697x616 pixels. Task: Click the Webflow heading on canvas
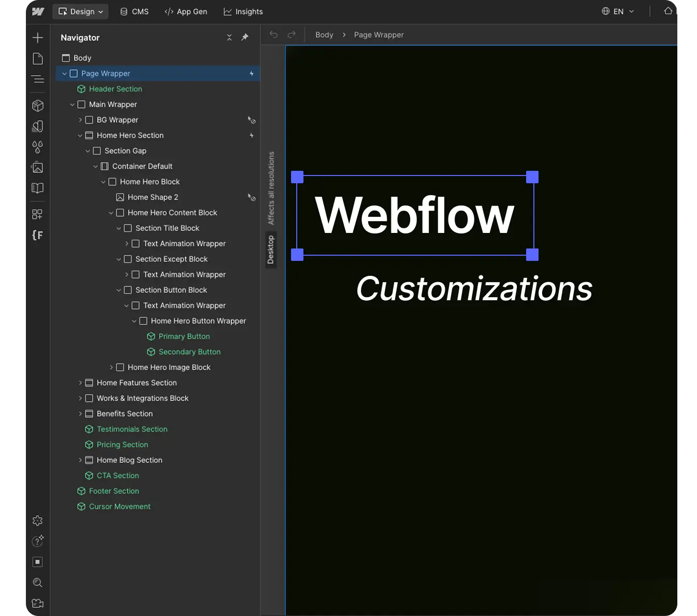click(415, 215)
